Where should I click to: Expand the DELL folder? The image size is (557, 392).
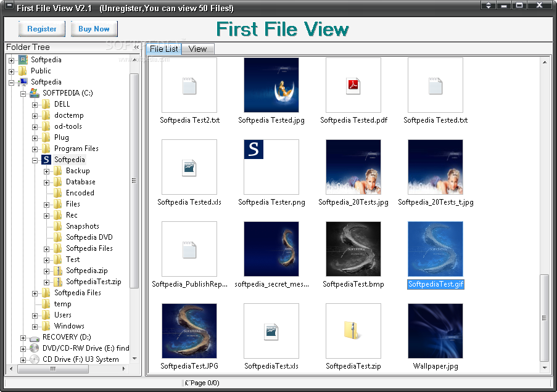[x=35, y=105]
